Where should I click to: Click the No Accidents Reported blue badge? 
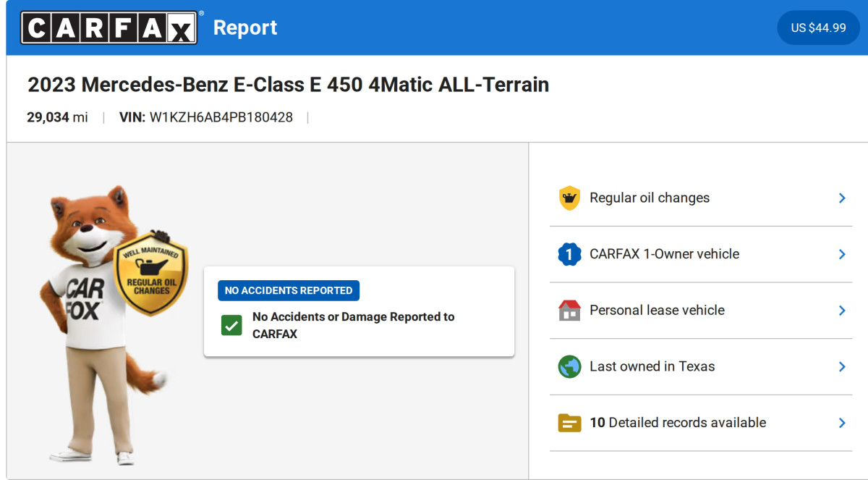coord(288,290)
